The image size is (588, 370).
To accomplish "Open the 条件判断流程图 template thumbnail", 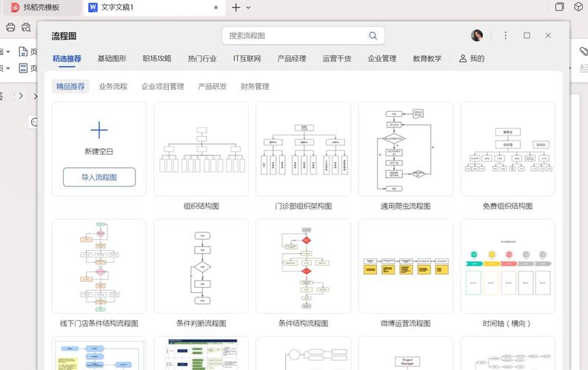I will [201, 266].
